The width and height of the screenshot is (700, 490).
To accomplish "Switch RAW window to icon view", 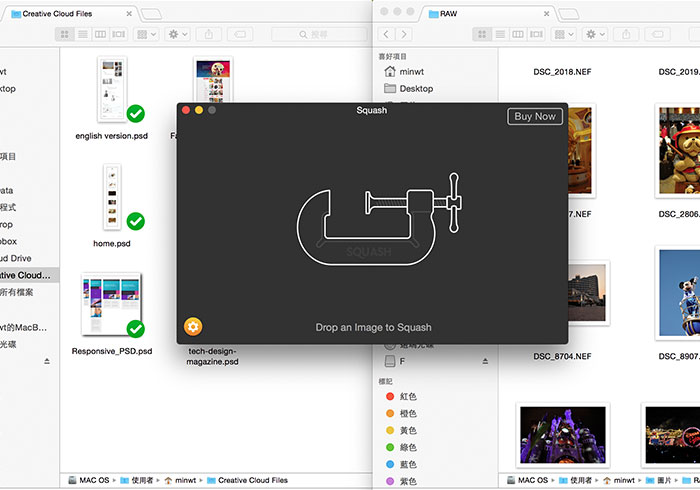I will tap(482, 34).
